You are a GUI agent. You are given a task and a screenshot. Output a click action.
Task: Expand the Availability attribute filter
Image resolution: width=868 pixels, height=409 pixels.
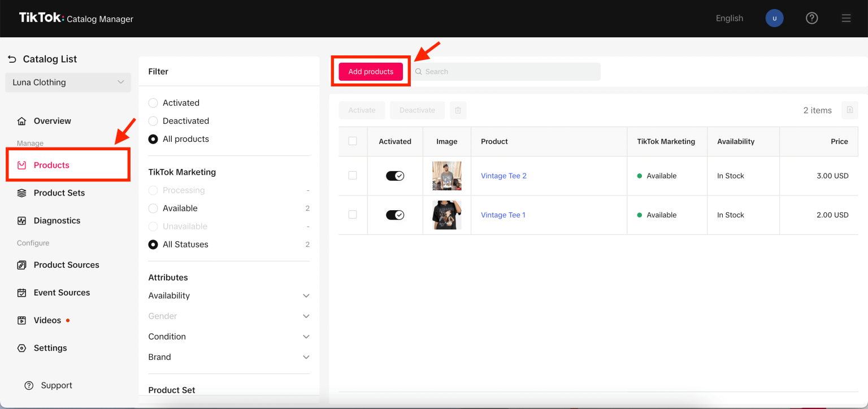point(228,295)
